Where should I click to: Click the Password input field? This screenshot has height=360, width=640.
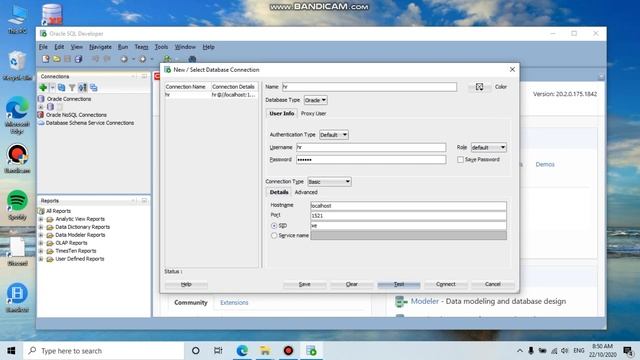(x=371, y=160)
